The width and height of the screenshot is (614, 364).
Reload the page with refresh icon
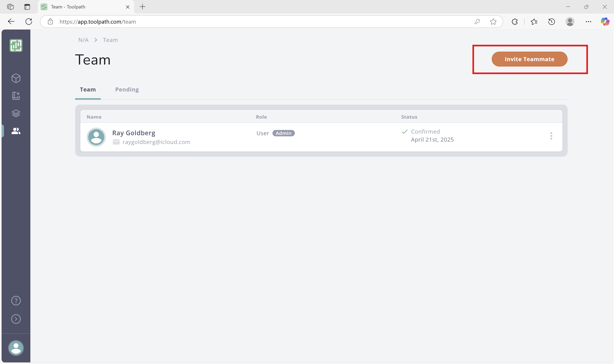(x=29, y=22)
